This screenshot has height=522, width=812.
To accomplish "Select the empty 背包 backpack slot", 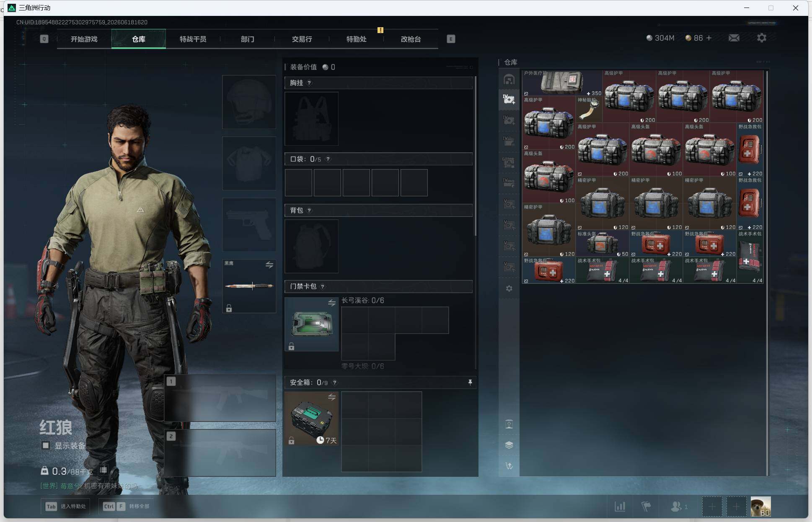I will click(x=311, y=246).
